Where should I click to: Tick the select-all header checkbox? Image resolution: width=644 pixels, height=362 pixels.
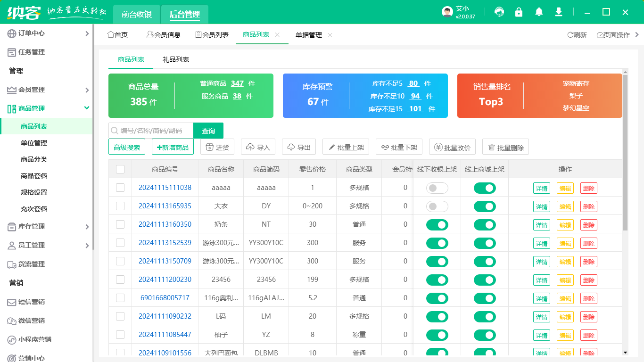[120, 169]
